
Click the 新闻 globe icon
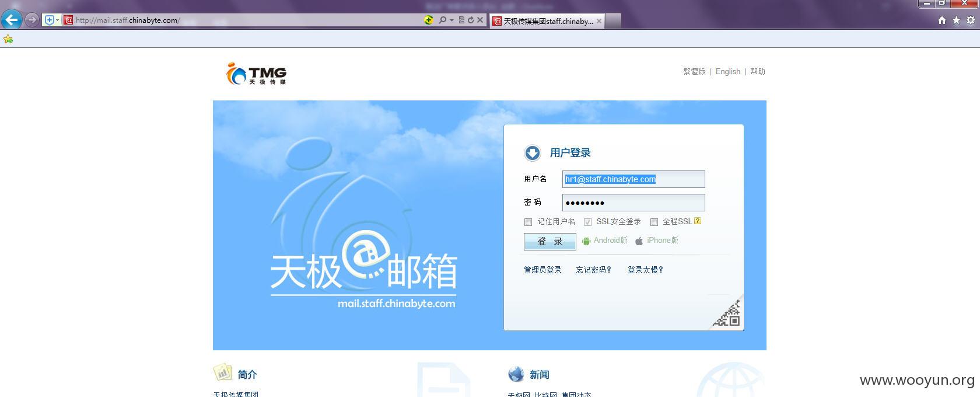[x=516, y=374]
